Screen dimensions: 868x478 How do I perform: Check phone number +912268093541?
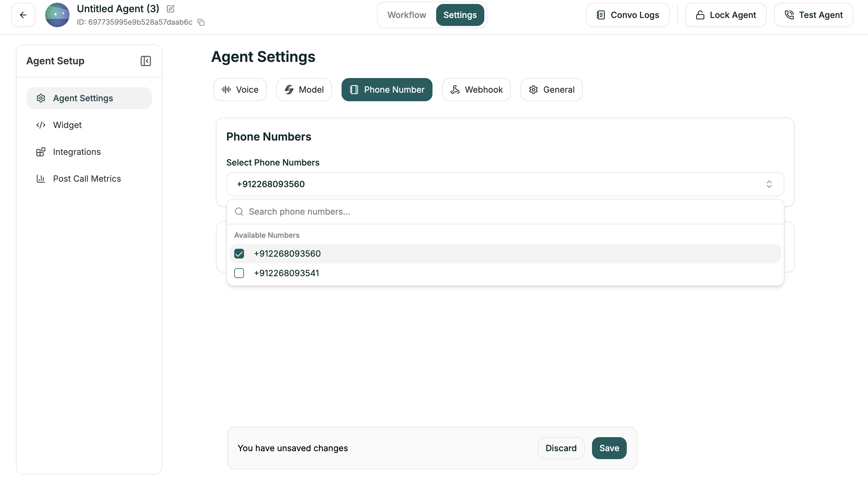point(239,273)
